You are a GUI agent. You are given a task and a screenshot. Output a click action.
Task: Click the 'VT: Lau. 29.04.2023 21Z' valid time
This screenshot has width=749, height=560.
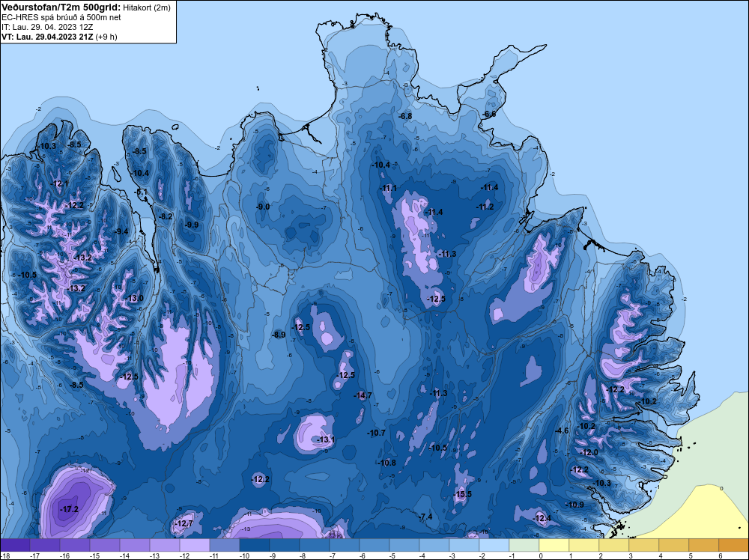click(47, 37)
